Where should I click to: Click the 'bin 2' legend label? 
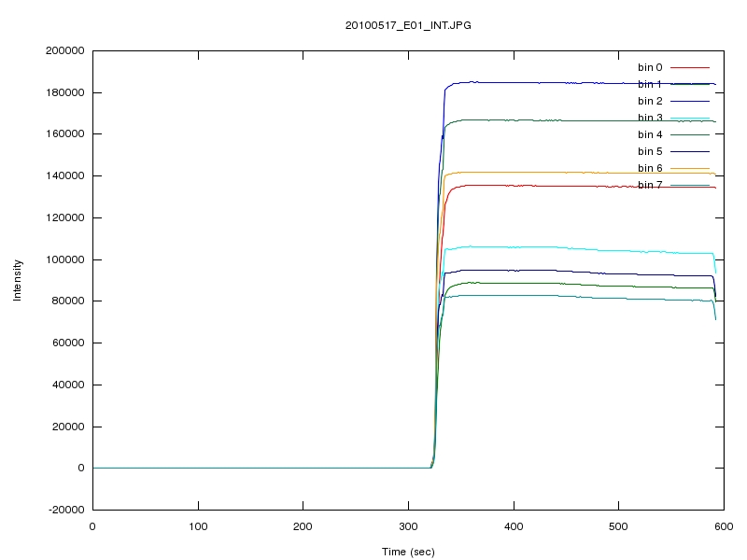point(650,101)
